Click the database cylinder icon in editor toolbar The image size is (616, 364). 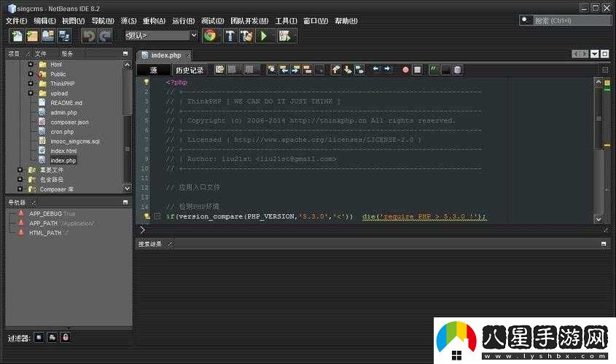click(x=458, y=70)
